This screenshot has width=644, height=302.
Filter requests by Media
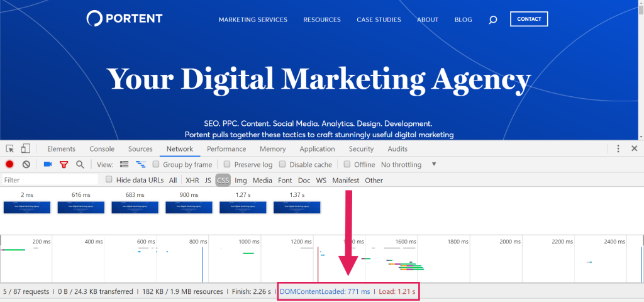(x=262, y=180)
